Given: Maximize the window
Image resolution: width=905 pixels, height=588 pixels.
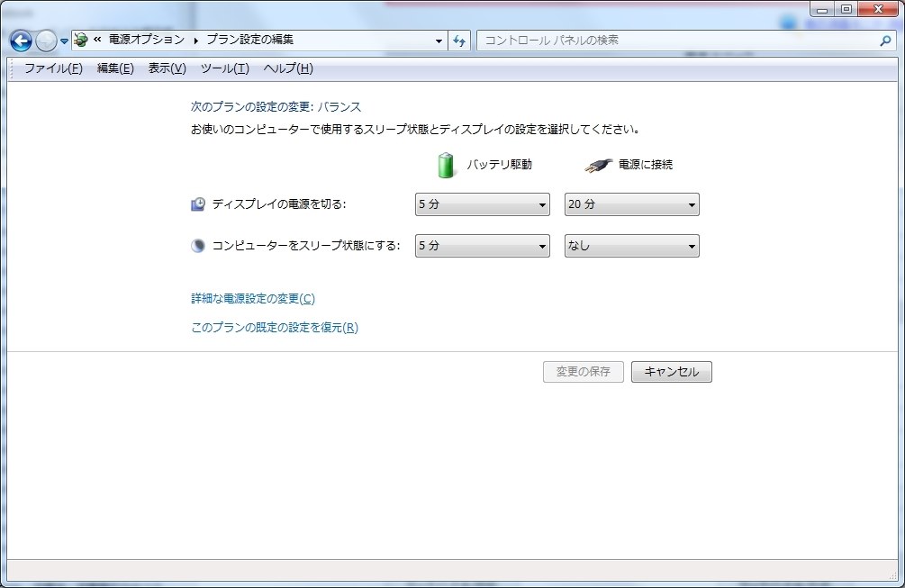Looking at the screenshot, I should tap(846, 9).
